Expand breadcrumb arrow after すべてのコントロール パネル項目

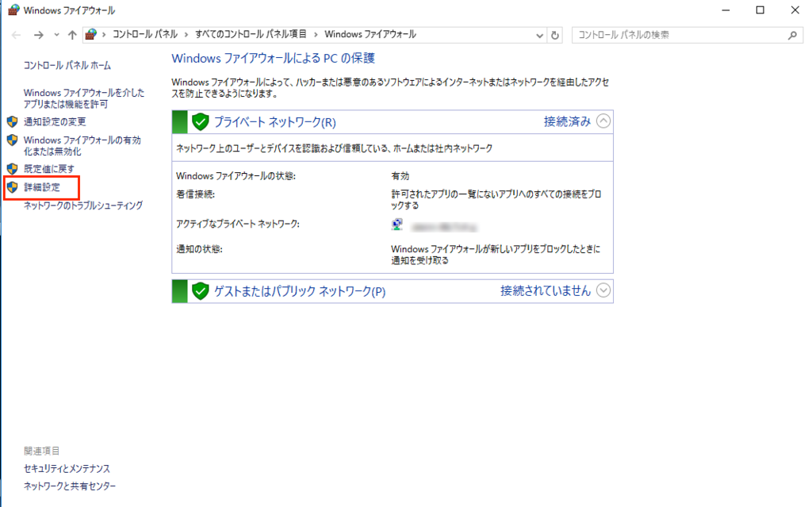pos(316,35)
